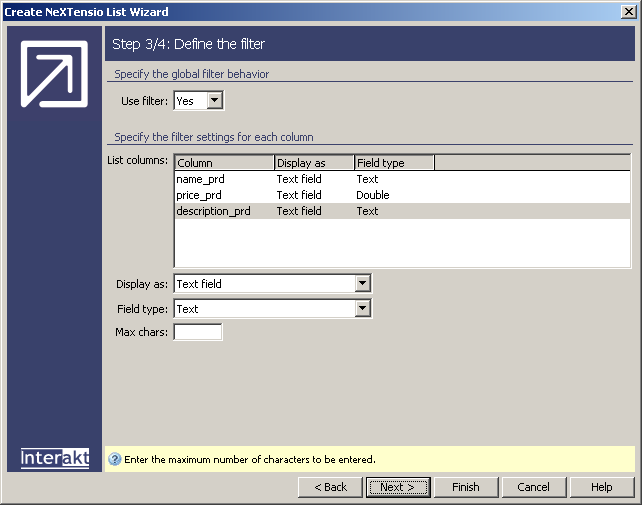Viewport: 642px width, 505px height.
Task: Click in the Max chars field
Action: [198, 332]
